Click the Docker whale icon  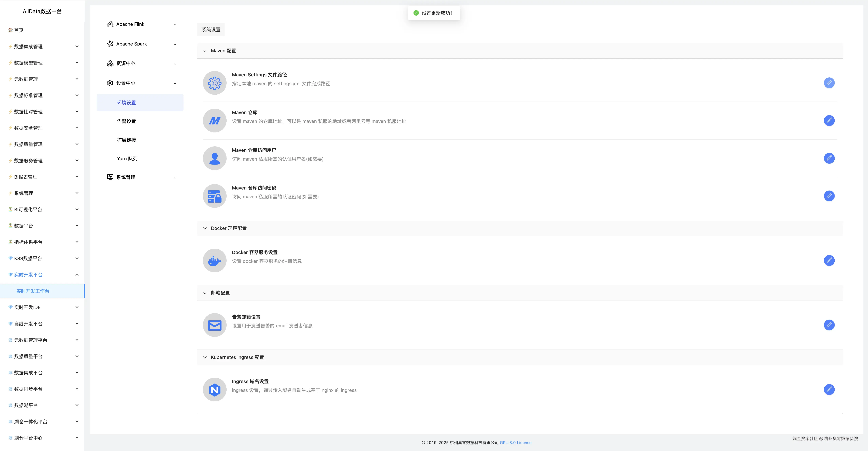pyautogui.click(x=214, y=260)
